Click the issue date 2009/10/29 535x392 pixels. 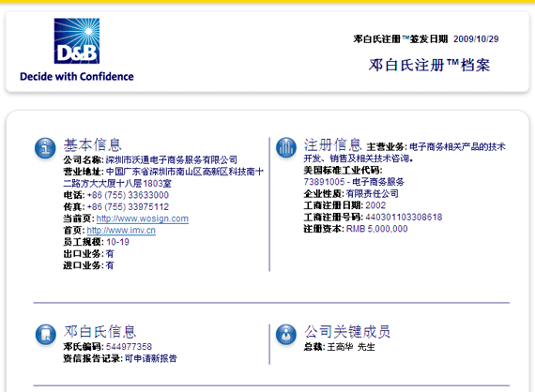coord(476,39)
